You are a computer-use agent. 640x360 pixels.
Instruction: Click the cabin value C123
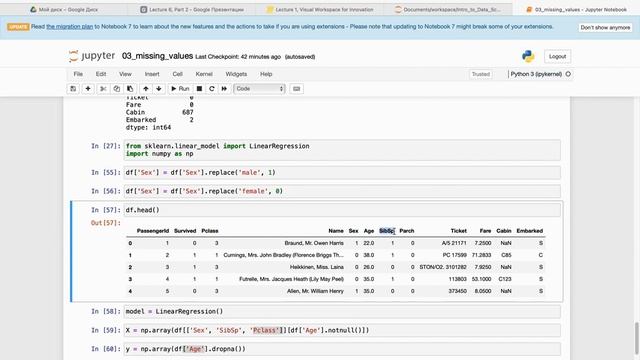(x=505, y=279)
